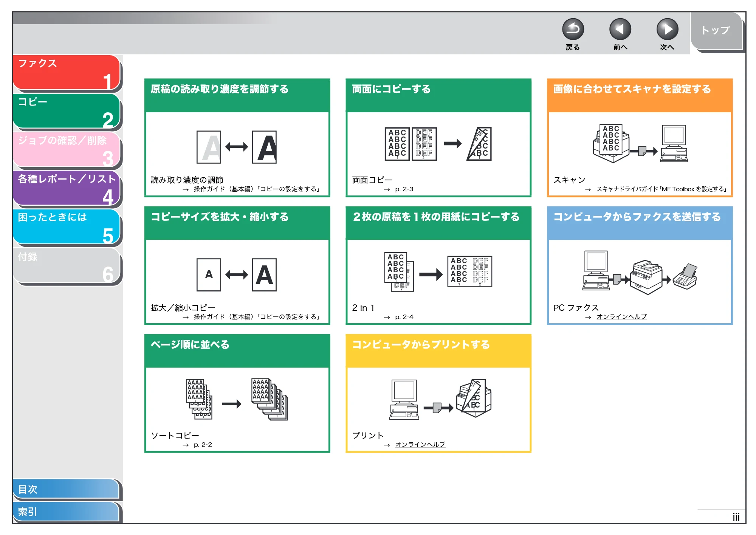This screenshot has width=756, height=535.
Task: Click the 2 in 1 copy illustration
Action: (x=438, y=272)
